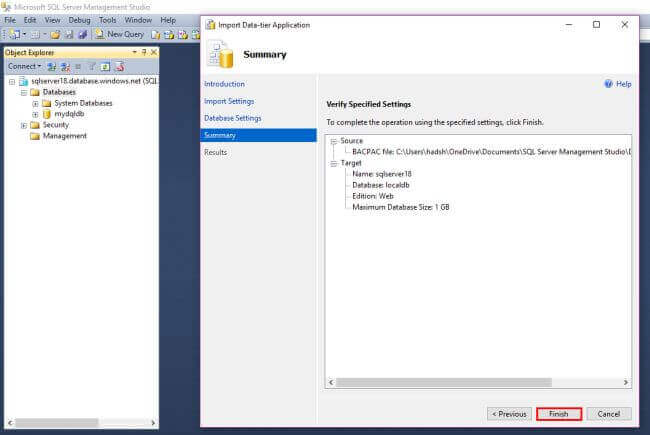The image size is (650, 435).
Task: Click the Activity Monitor icon in Object Explorer
Action: pyautogui.click(x=120, y=66)
